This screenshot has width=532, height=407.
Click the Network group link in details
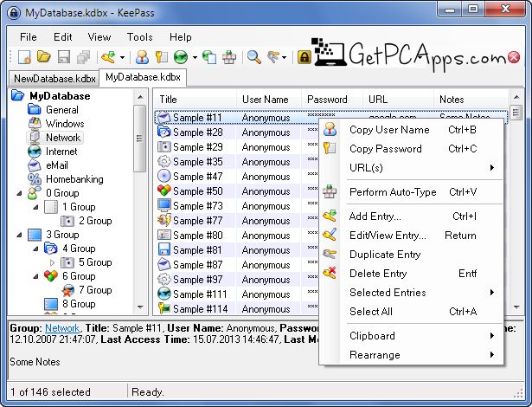pos(62,328)
